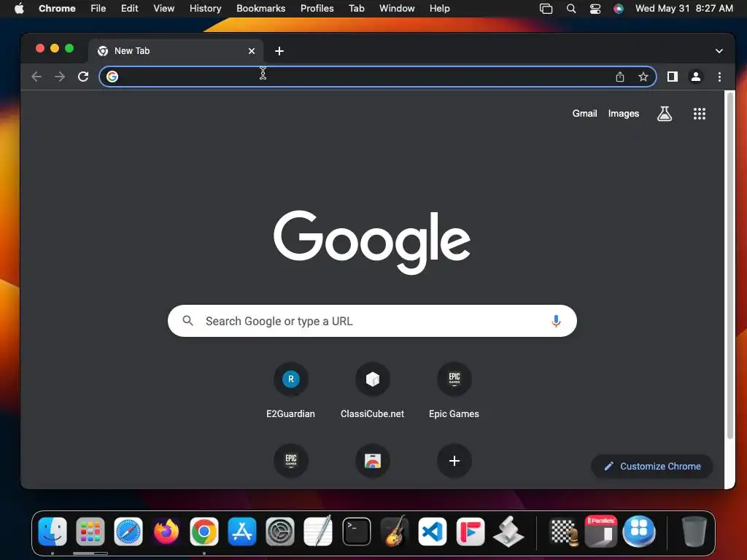Open the View menu
The width and height of the screenshot is (747, 560).
click(x=164, y=9)
